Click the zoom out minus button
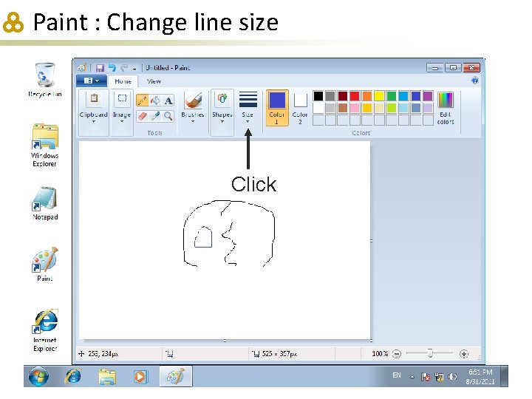Viewport: 532px width, 399px height. click(x=396, y=354)
